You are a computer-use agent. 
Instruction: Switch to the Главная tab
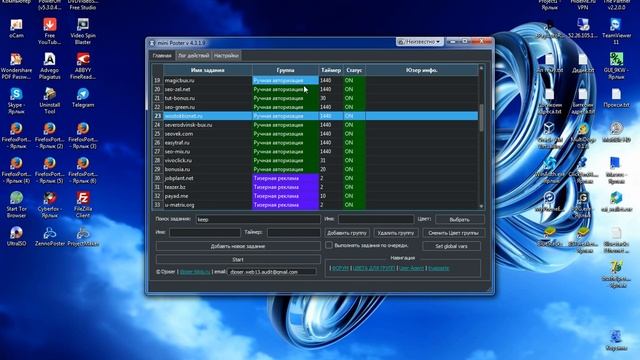162,56
